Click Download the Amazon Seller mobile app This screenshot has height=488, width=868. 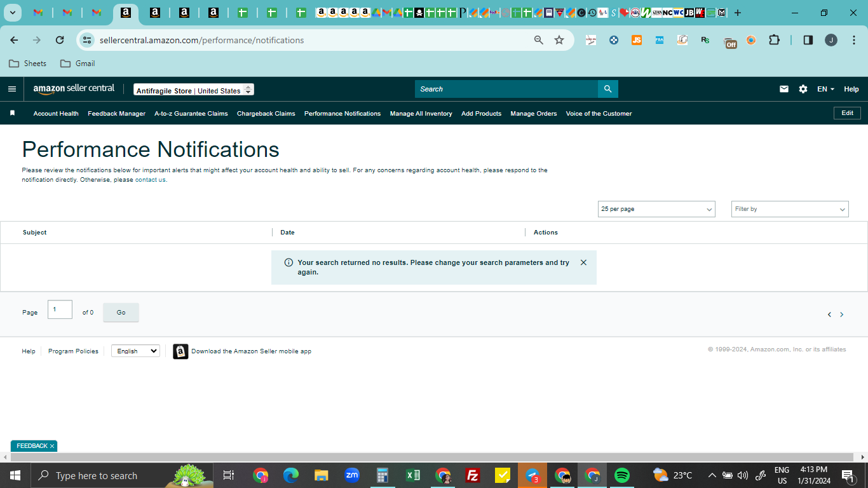(251, 351)
